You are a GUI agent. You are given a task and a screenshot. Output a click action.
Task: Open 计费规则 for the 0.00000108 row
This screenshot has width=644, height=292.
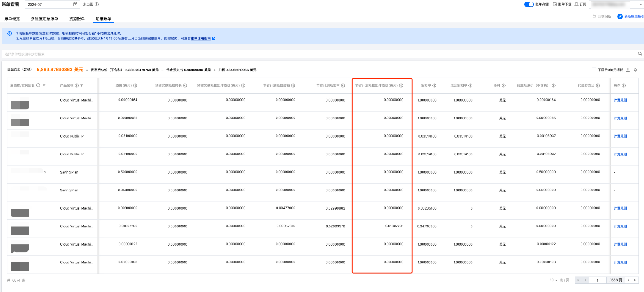pyautogui.click(x=620, y=262)
